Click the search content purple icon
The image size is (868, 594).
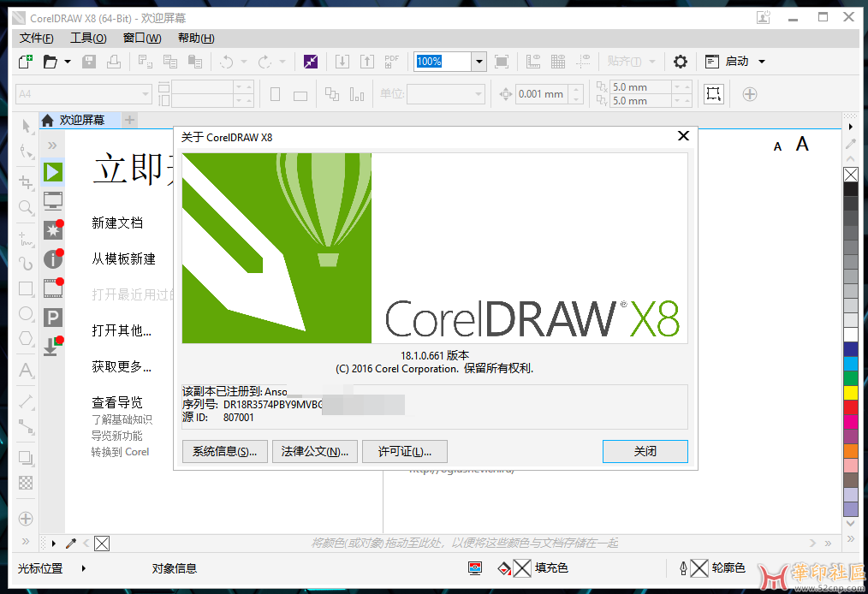pos(311,62)
